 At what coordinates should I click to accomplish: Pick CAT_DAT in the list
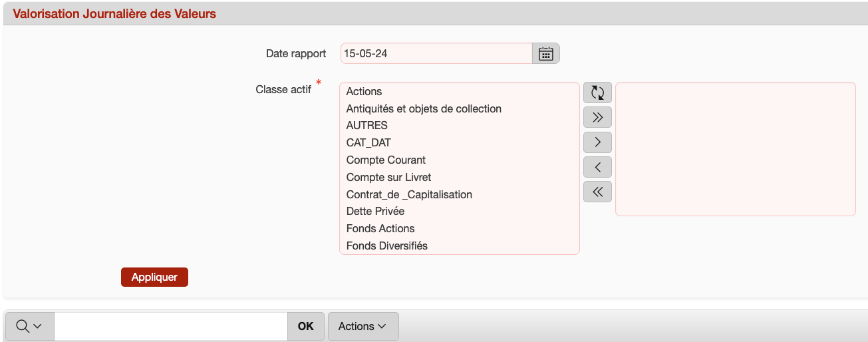pyautogui.click(x=368, y=142)
